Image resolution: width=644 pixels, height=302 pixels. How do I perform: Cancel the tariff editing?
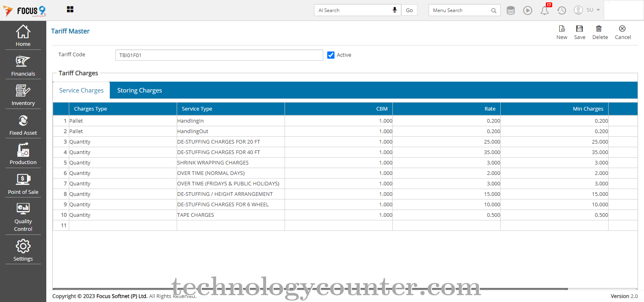pyautogui.click(x=623, y=33)
